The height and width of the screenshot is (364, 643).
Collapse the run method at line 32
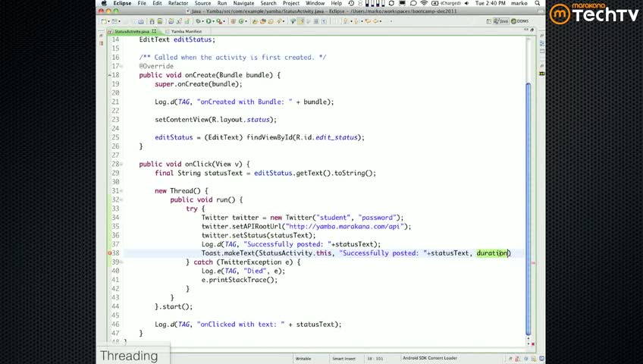pos(121,199)
